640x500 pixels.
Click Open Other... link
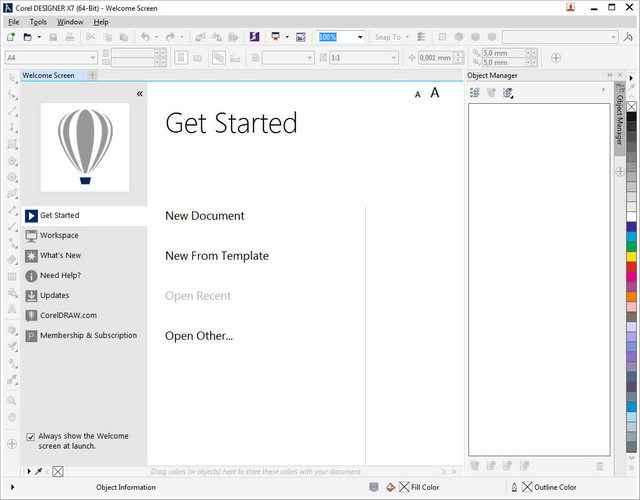[x=198, y=336]
